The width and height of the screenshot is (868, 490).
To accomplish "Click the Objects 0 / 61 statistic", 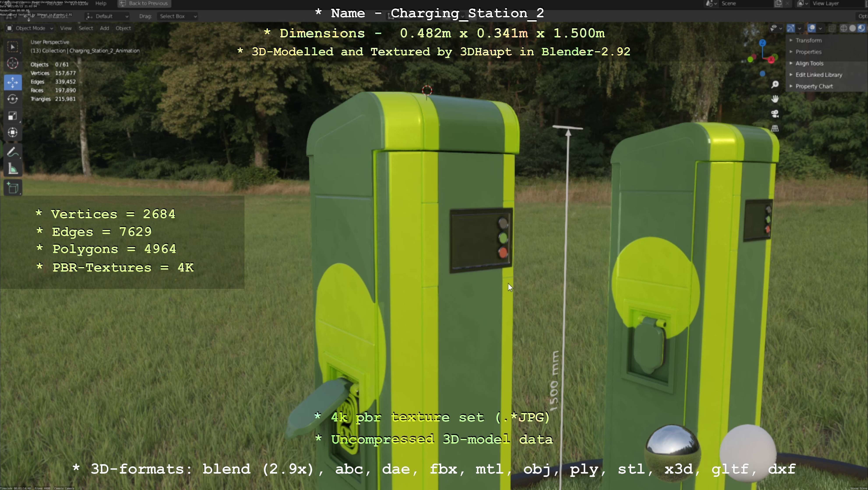I will coord(49,65).
